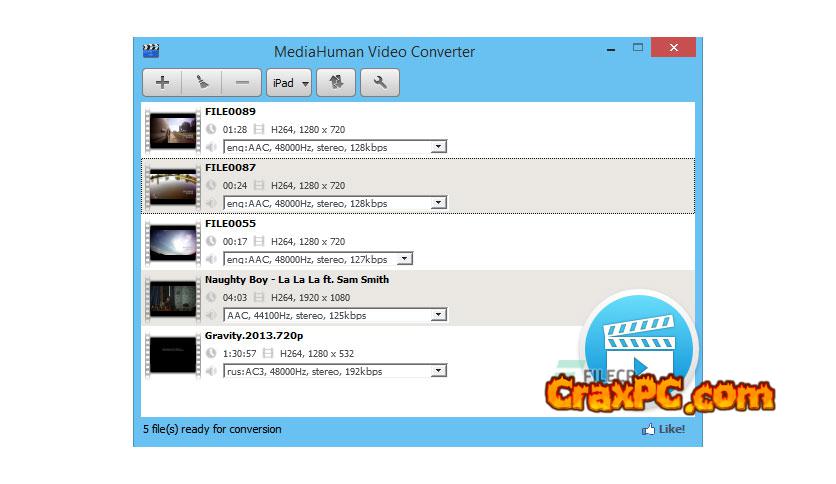Screen dimensions: 836x484
Task: Expand the audio track dropdown for FILE0089
Action: click(438, 147)
